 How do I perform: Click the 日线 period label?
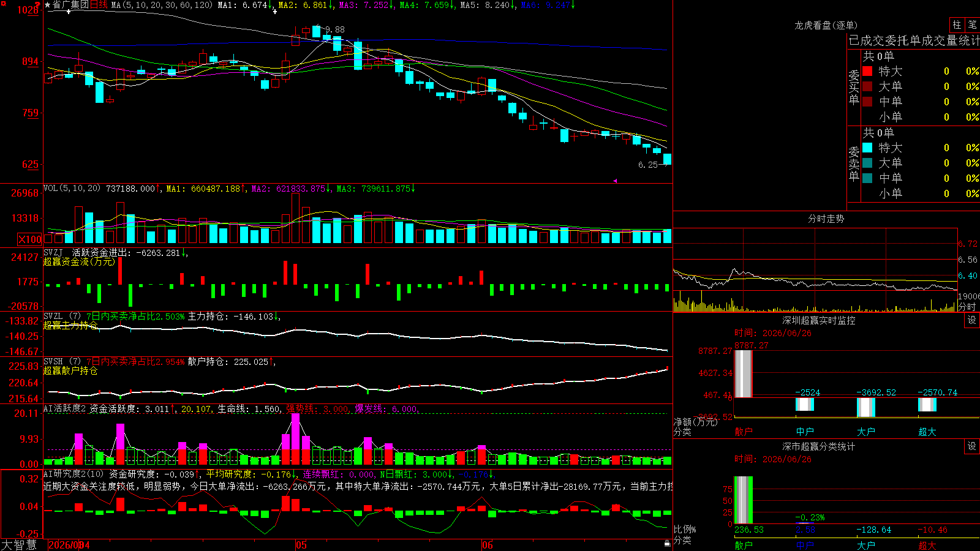99,5
